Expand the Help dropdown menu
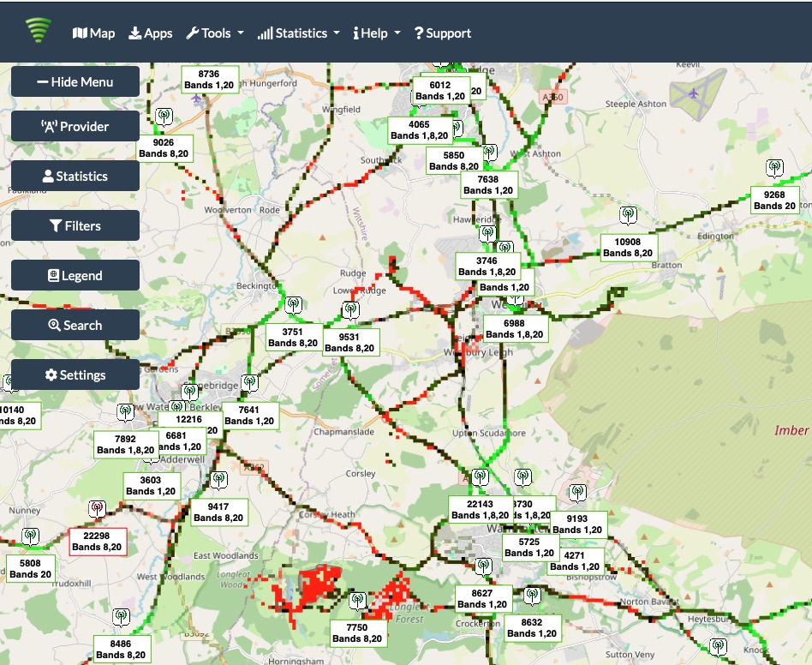 point(377,33)
